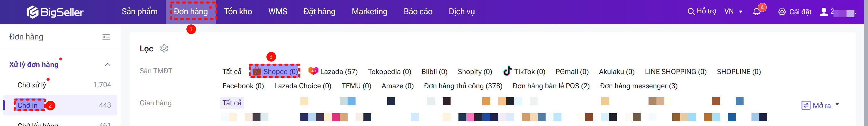Open the VN language dropdown
Image resolution: width=868 pixels, height=126 pixels.
[x=733, y=12]
